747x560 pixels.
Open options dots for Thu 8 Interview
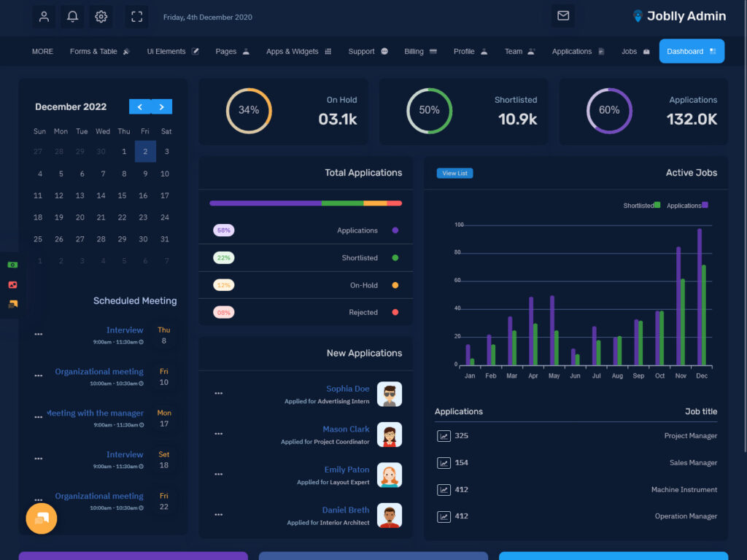39,334
